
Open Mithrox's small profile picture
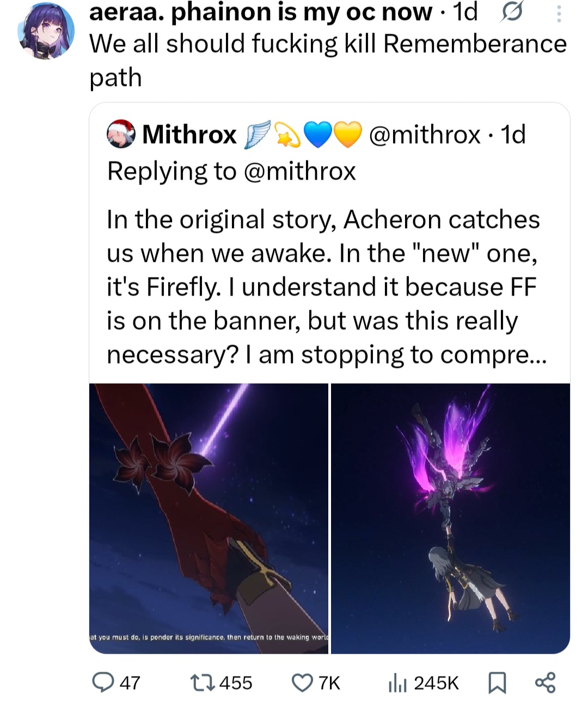tap(121, 134)
